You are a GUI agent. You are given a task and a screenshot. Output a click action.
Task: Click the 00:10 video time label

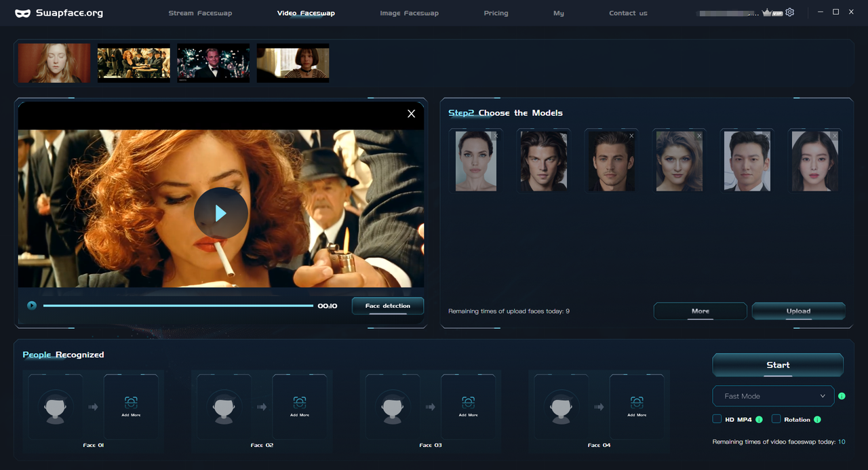(x=328, y=306)
